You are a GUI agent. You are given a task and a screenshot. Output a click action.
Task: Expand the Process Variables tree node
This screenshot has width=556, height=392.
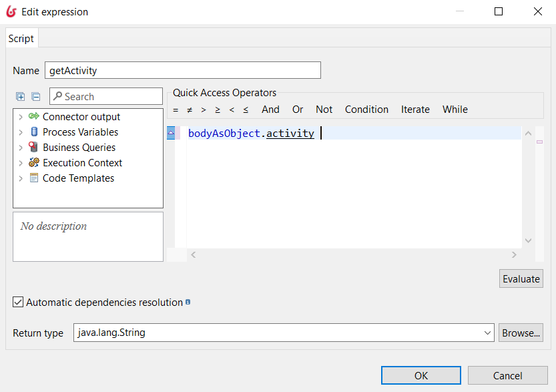click(x=21, y=132)
